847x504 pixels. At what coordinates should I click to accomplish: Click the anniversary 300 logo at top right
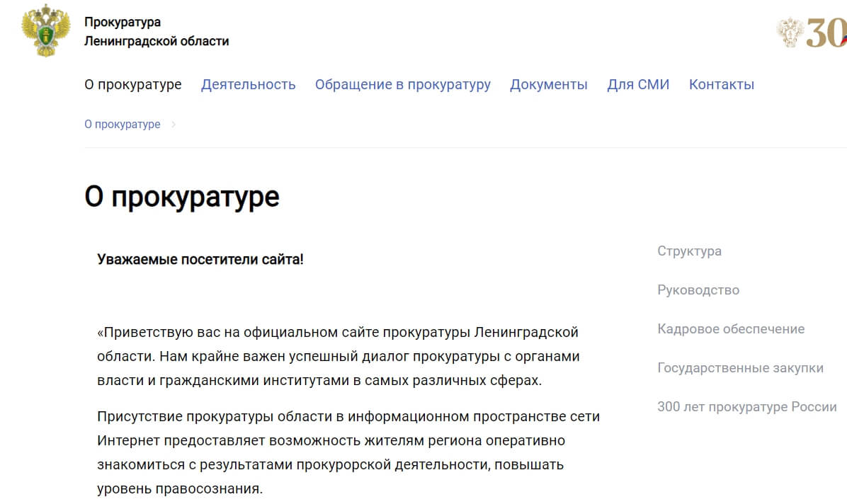(x=812, y=33)
